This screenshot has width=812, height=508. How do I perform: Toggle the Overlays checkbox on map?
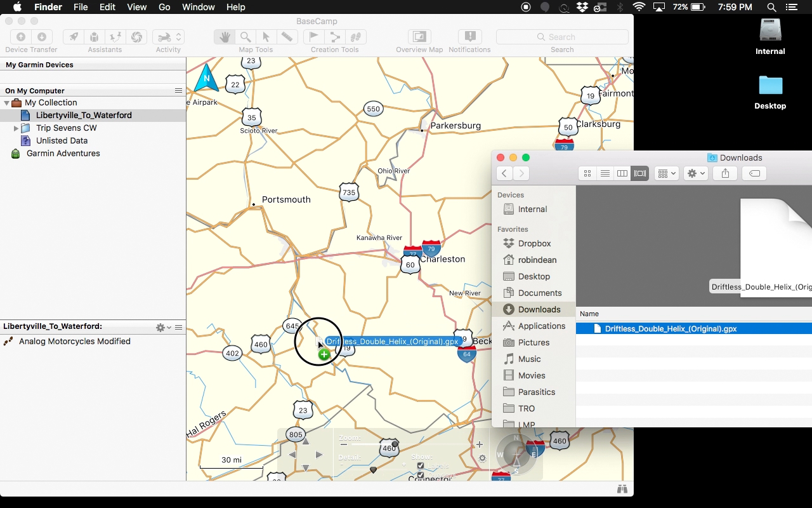(x=421, y=475)
